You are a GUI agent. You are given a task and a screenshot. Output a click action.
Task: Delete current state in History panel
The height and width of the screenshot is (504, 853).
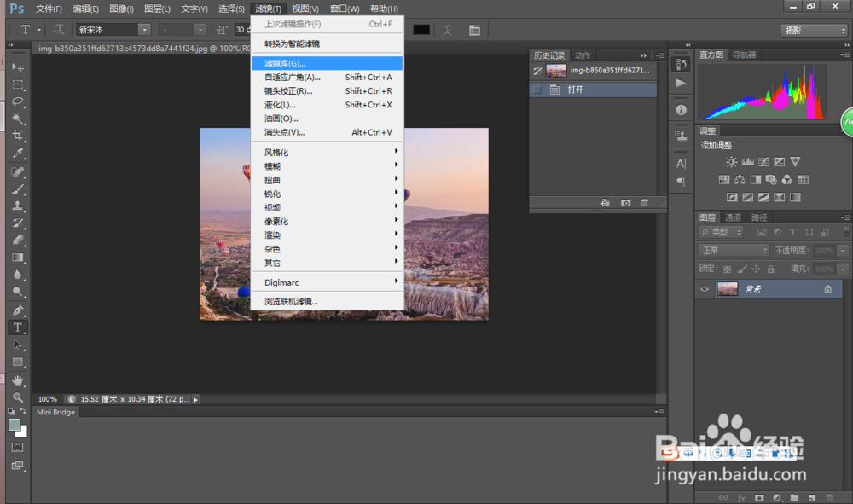point(645,203)
